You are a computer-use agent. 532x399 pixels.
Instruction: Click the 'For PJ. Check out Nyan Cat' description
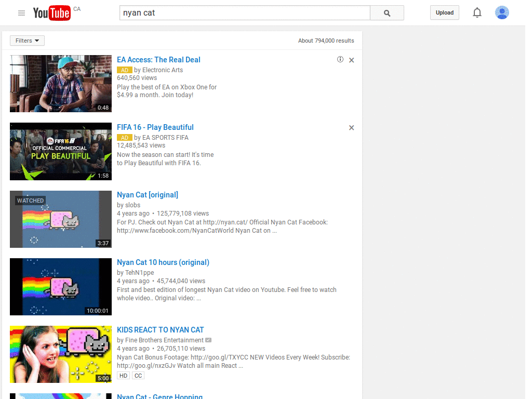[222, 227]
